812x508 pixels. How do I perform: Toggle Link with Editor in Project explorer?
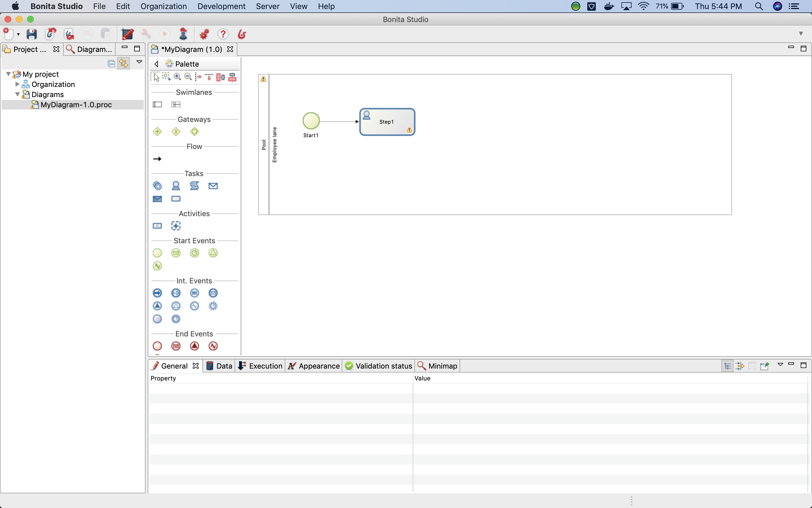(123, 63)
